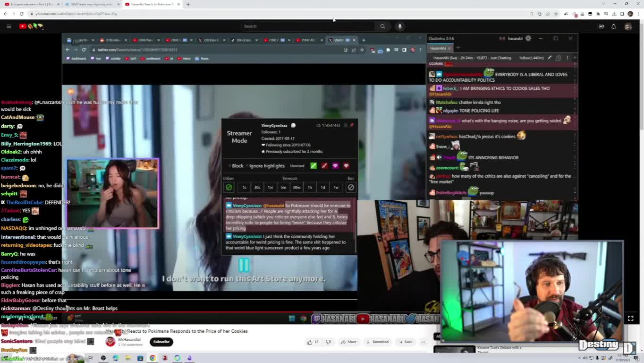
Task: Select the 1s timeout button
Action: [x=244, y=188]
